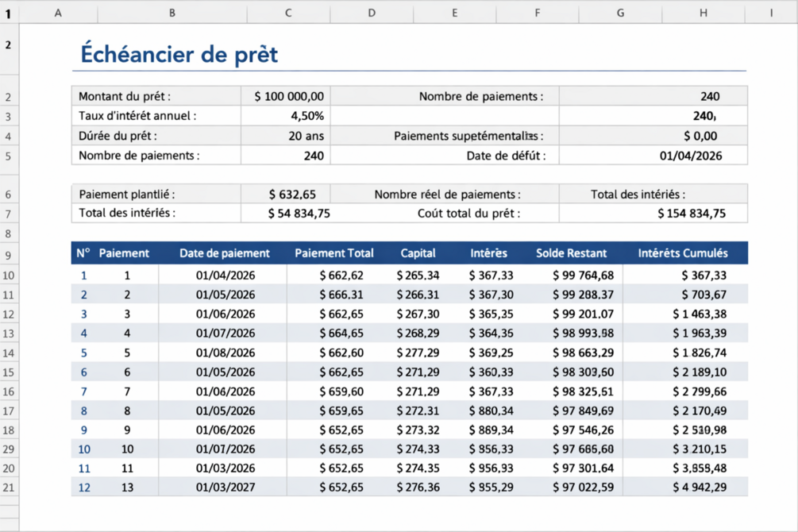Select interest cell '$ 889,34'
Screen dimensions: 798x532
click(x=492, y=430)
